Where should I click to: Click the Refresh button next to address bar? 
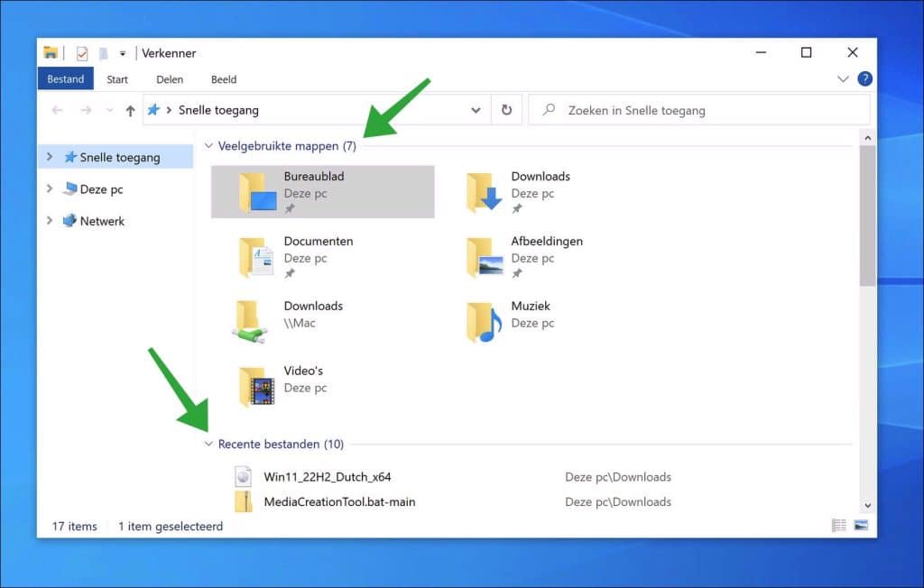(x=506, y=109)
